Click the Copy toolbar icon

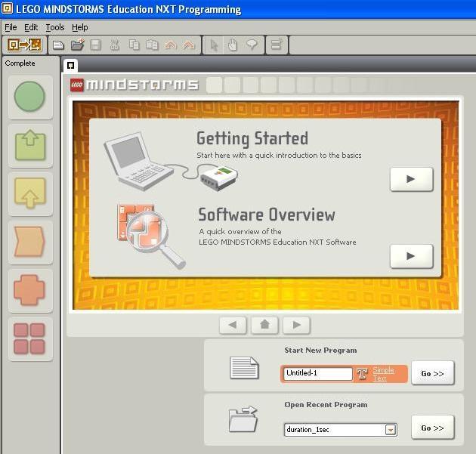(134, 45)
